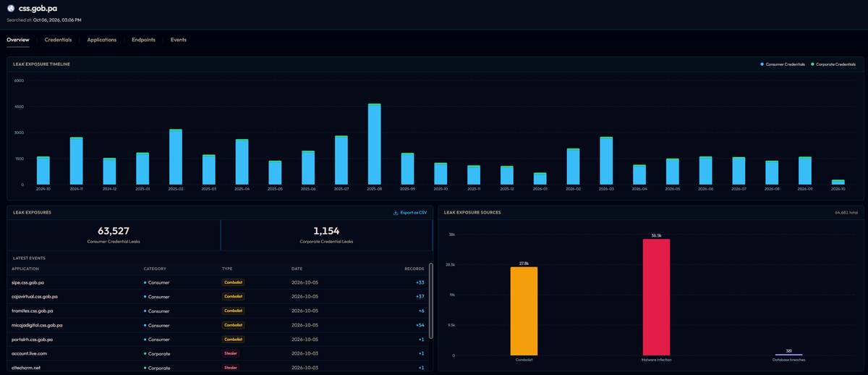Click the 27.8k value label

[524, 264]
